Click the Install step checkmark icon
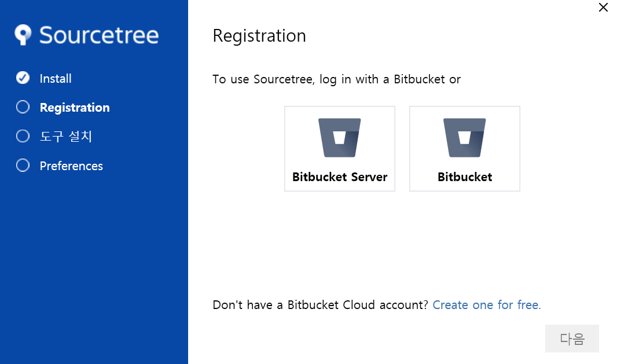The height and width of the screenshot is (364, 617). click(23, 78)
